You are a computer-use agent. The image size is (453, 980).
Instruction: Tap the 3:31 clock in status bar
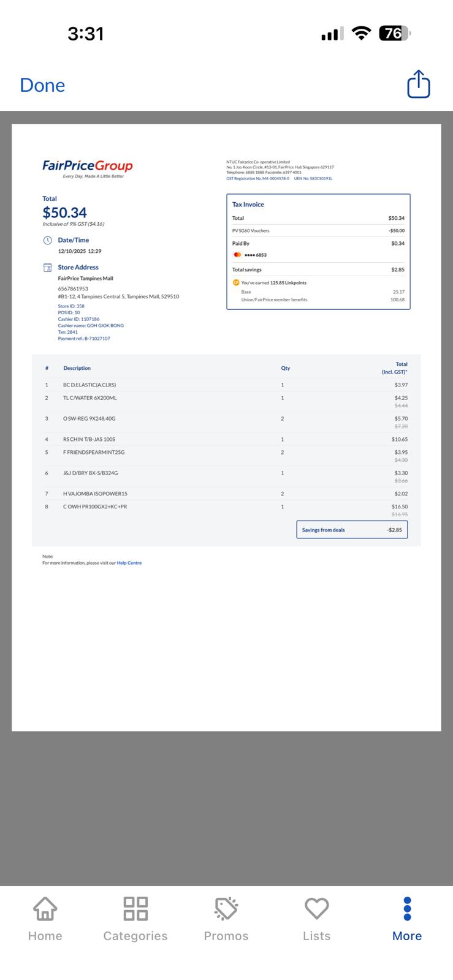point(86,34)
